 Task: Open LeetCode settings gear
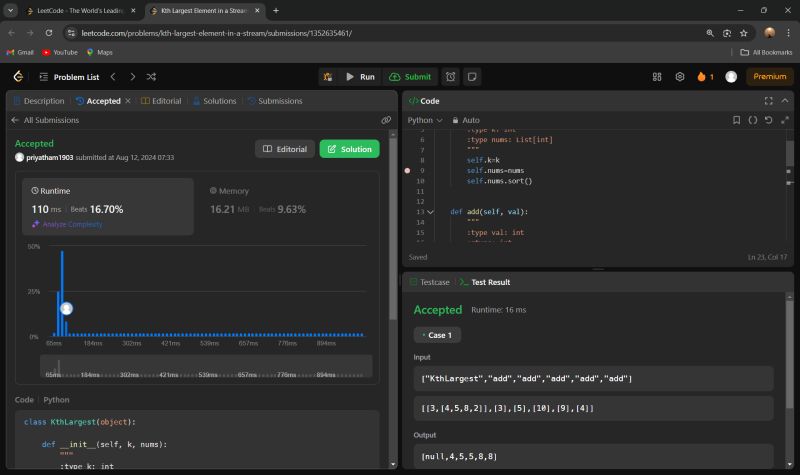[680, 76]
